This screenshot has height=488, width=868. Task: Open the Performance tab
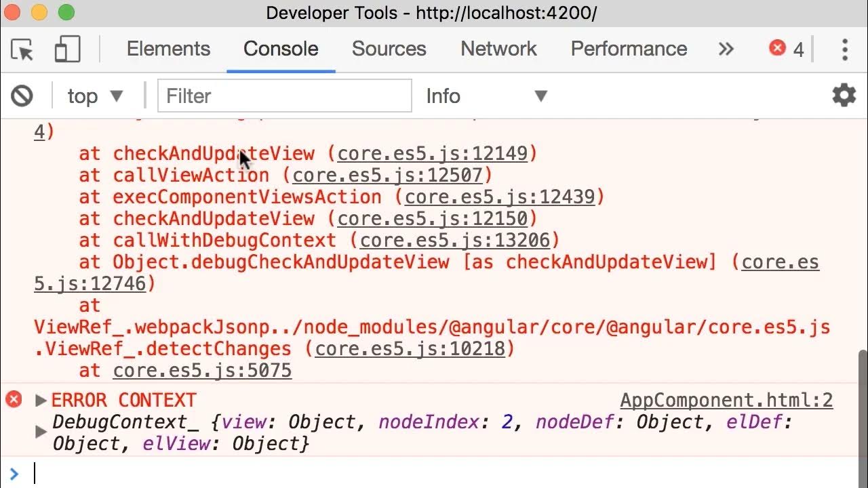(629, 49)
